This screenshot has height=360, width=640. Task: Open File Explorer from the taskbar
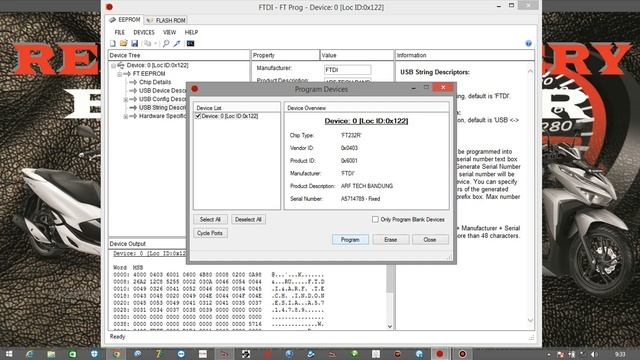(51, 354)
